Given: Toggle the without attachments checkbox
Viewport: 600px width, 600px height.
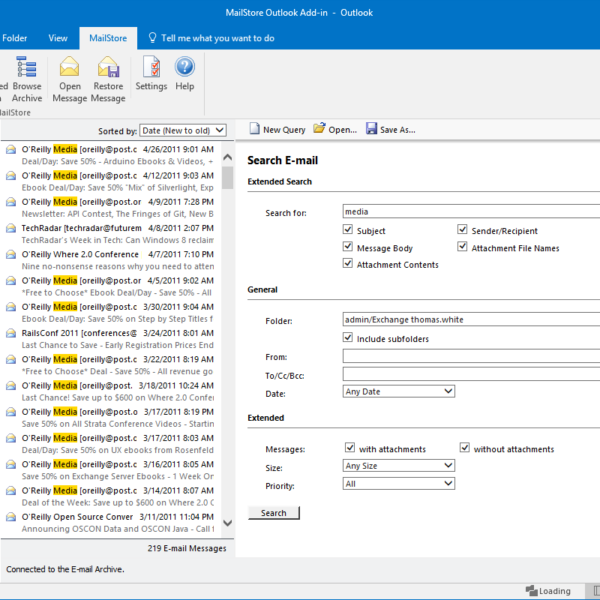Looking at the screenshot, I should pos(465,448).
